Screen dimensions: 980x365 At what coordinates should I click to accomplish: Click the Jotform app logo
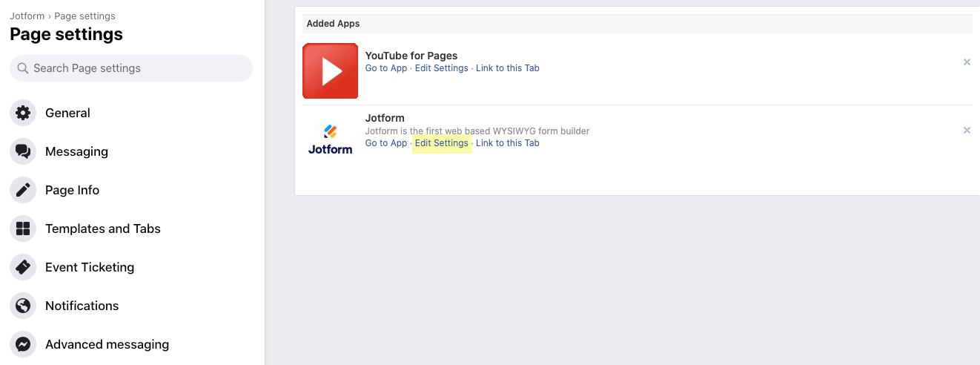click(x=331, y=139)
